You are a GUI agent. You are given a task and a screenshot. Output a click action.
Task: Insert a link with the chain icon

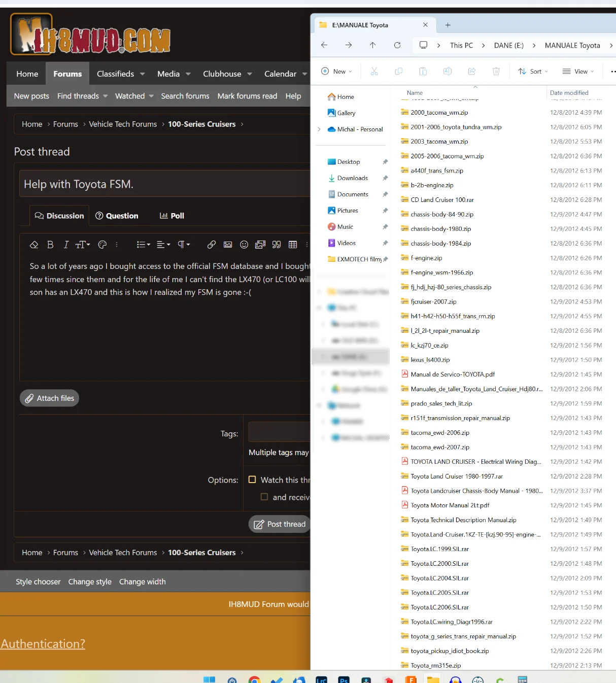tap(212, 245)
